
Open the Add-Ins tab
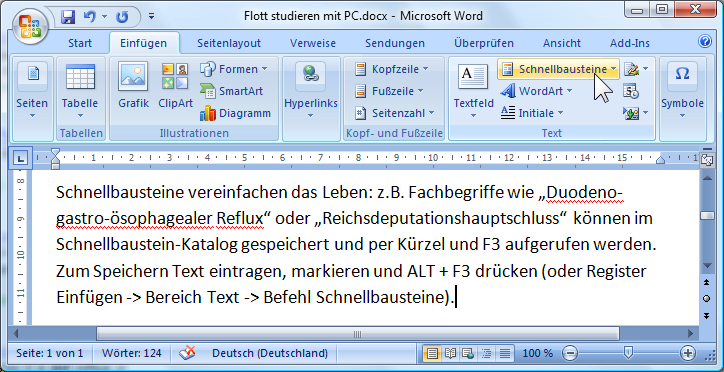(630, 43)
